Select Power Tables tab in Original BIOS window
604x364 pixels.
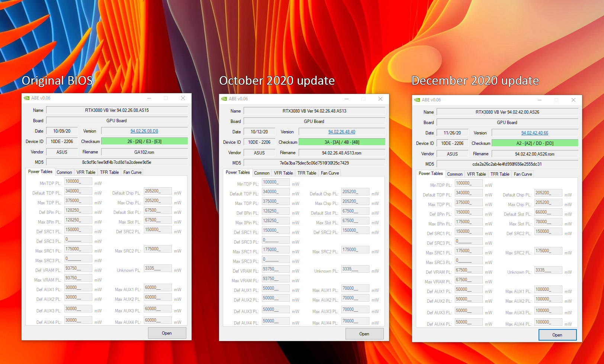pyautogui.click(x=40, y=172)
